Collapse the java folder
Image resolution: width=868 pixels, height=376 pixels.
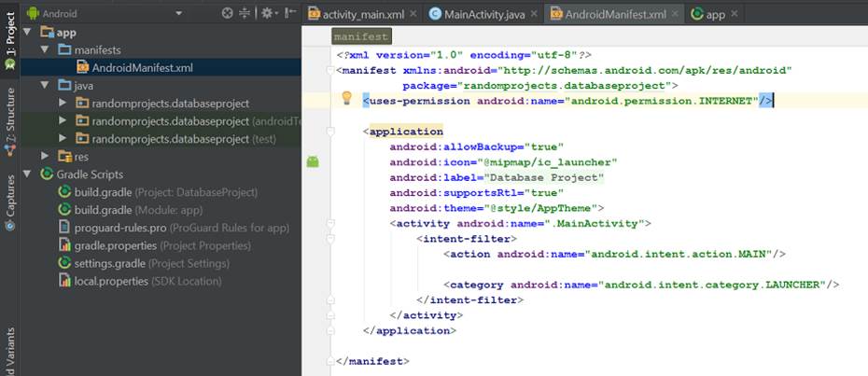pyautogui.click(x=46, y=86)
